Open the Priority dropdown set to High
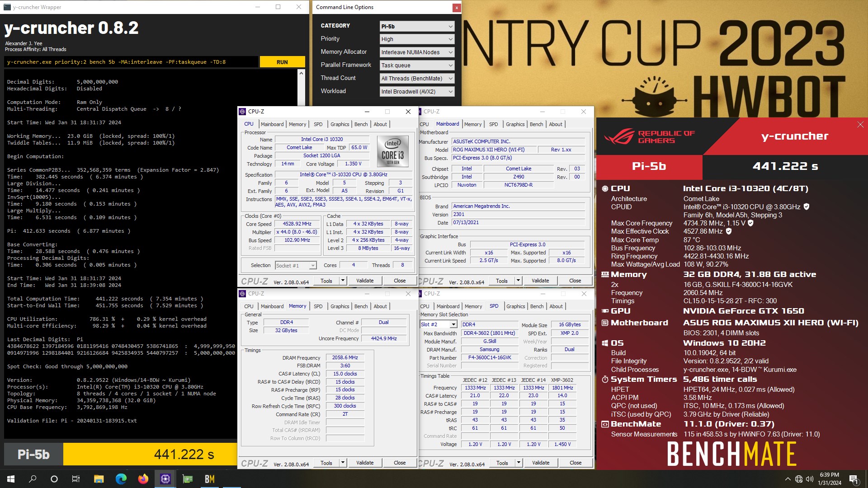This screenshot has width=868, height=488. 417,39
